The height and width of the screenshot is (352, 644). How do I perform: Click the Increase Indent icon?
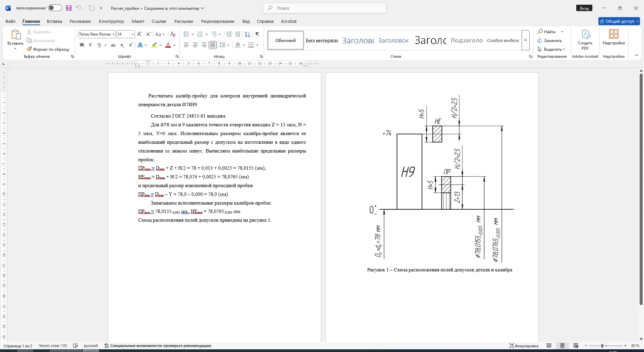pyautogui.click(x=238, y=34)
